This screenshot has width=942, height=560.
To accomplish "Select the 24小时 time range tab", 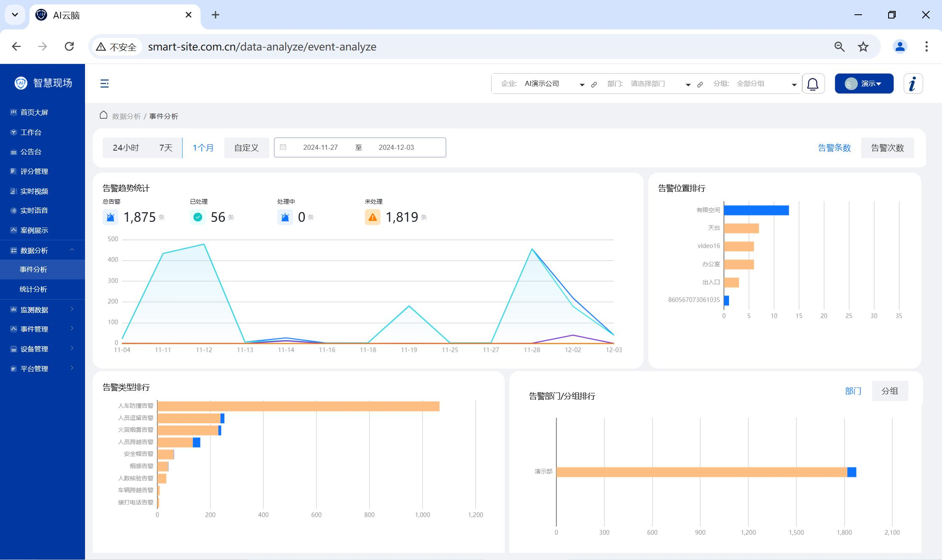I will tap(125, 148).
